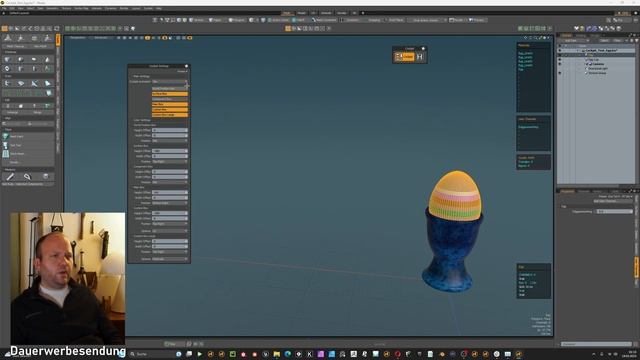
Task: Switch to the UV layout tab
Action: tap(313, 13)
